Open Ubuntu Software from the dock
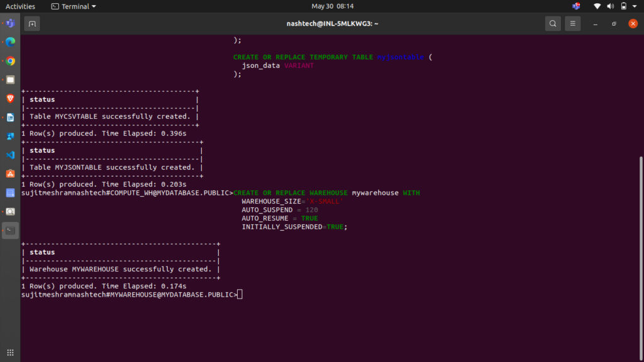Image resolution: width=644 pixels, height=362 pixels. point(10,173)
